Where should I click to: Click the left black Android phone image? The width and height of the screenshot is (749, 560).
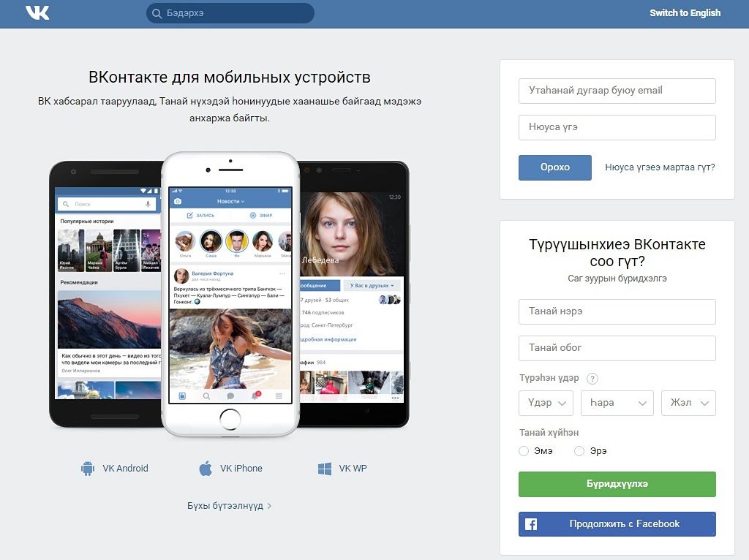[105, 294]
